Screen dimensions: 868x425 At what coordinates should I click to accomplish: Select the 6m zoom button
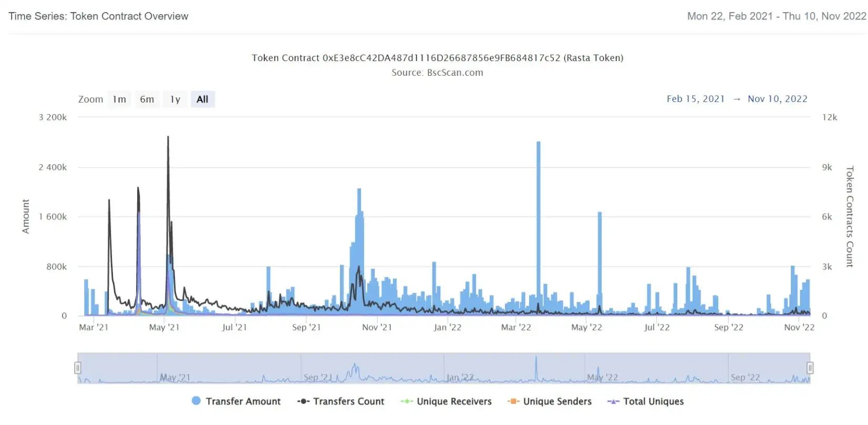(147, 99)
